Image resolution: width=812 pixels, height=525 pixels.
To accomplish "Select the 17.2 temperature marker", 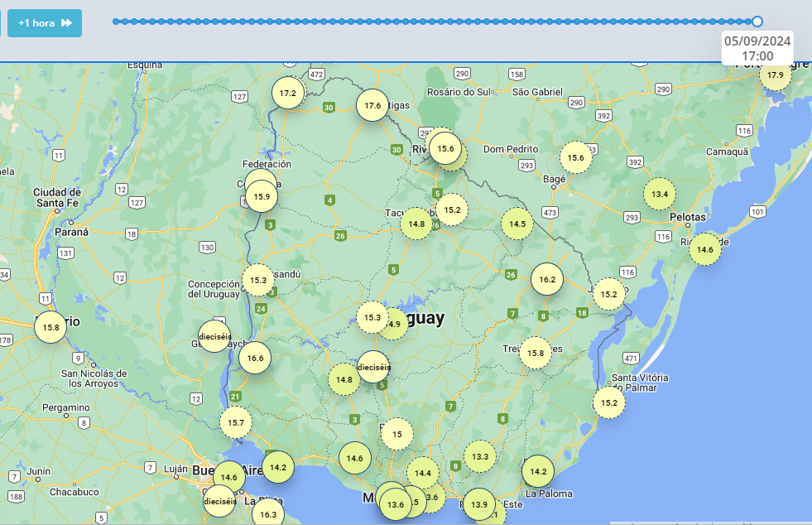I will pyautogui.click(x=288, y=93).
